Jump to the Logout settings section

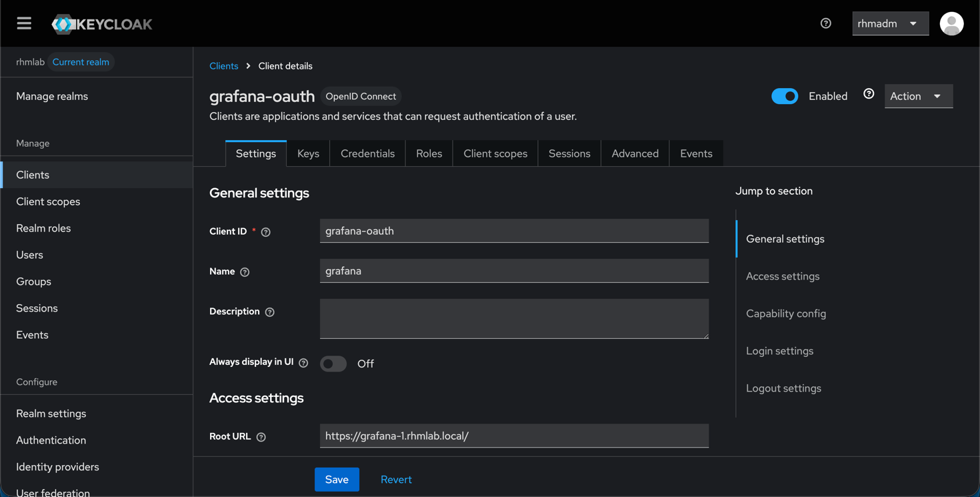point(783,388)
